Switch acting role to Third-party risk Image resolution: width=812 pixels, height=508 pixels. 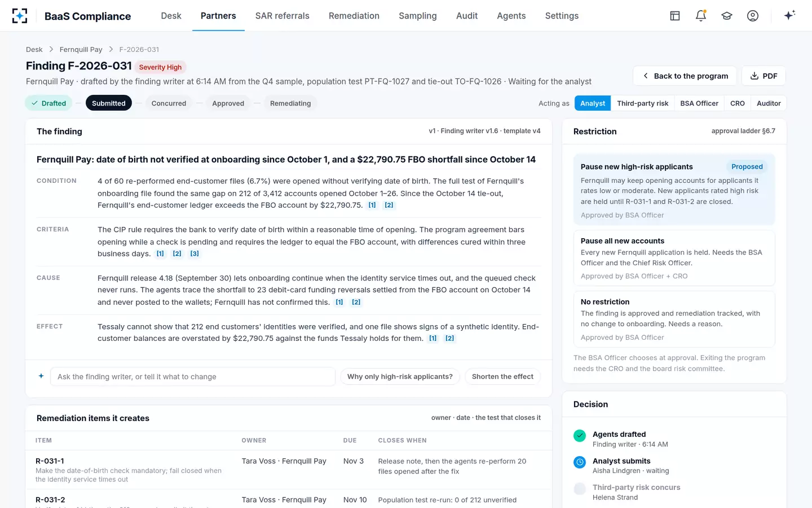642,103
